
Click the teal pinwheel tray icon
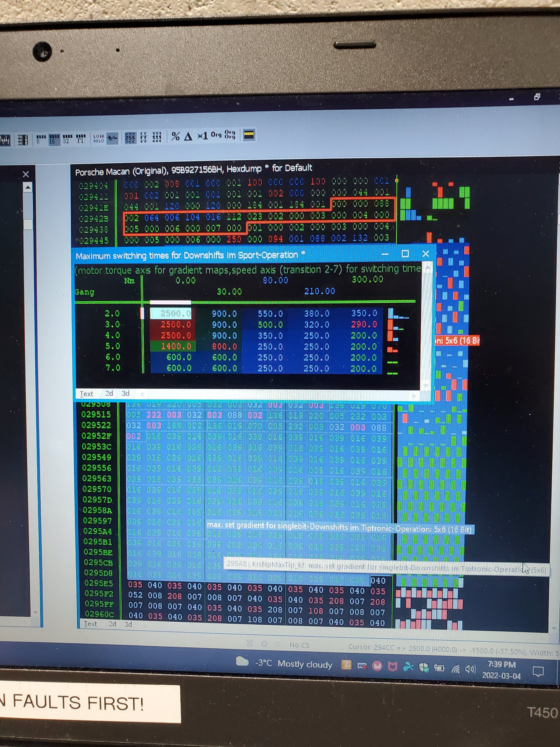point(408,666)
